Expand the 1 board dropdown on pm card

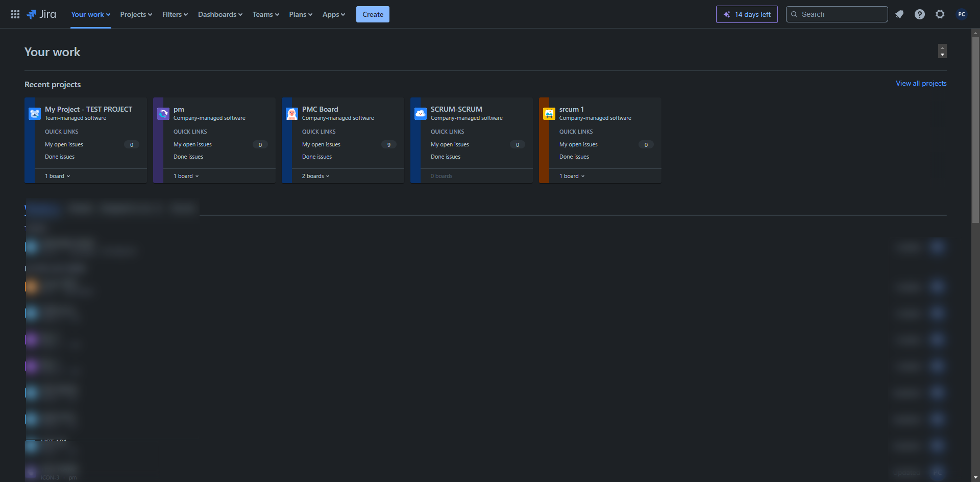[186, 176]
